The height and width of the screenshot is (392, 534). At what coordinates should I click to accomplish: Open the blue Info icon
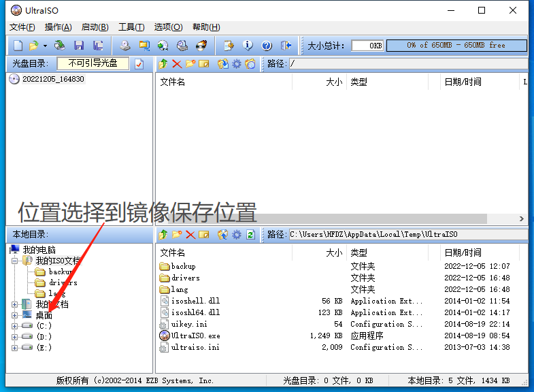click(248, 46)
